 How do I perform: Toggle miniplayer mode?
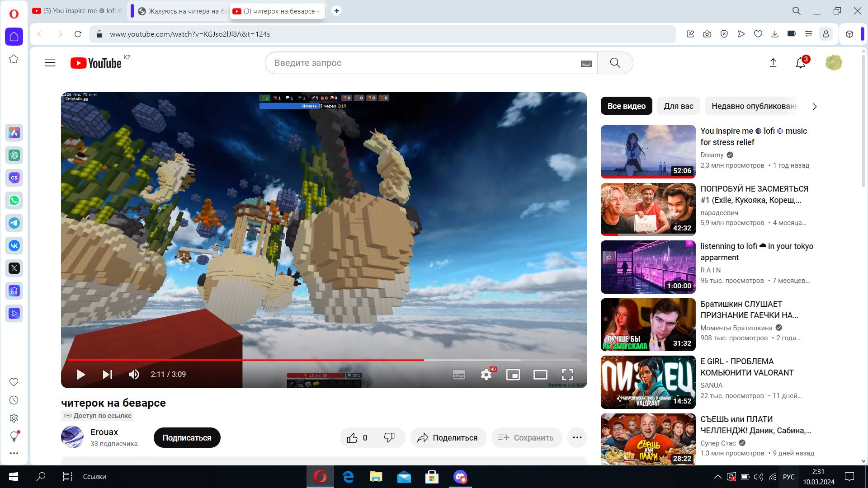point(513,375)
